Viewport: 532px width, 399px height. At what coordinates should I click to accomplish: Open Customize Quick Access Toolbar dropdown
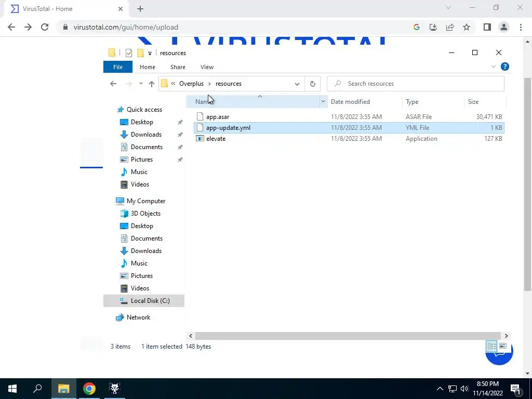150,54
